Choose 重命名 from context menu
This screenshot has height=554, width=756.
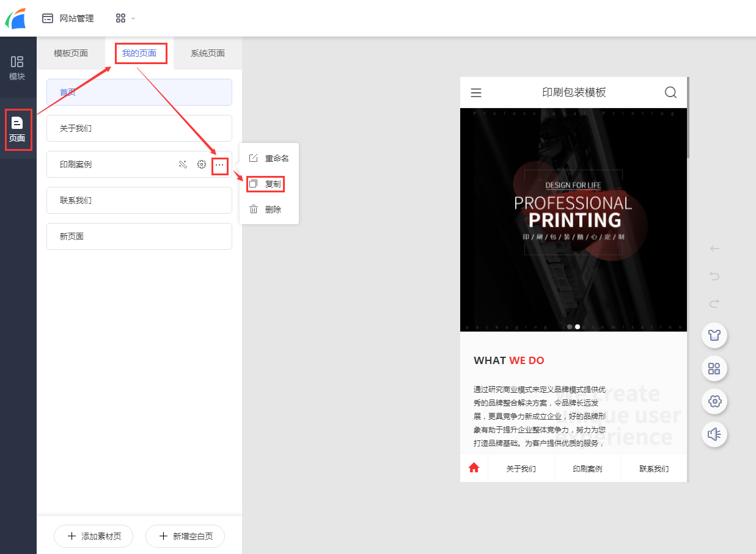click(x=269, y=158)
